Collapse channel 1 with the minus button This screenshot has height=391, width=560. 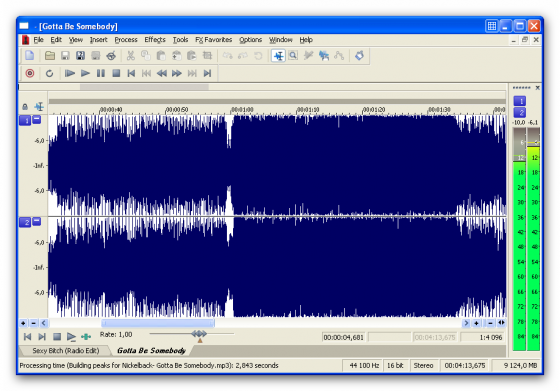[x=37, y=119]
